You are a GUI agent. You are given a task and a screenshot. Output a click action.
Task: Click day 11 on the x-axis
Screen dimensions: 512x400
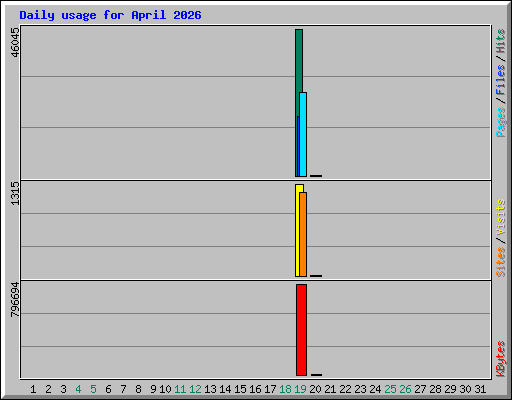coord(180,389)
